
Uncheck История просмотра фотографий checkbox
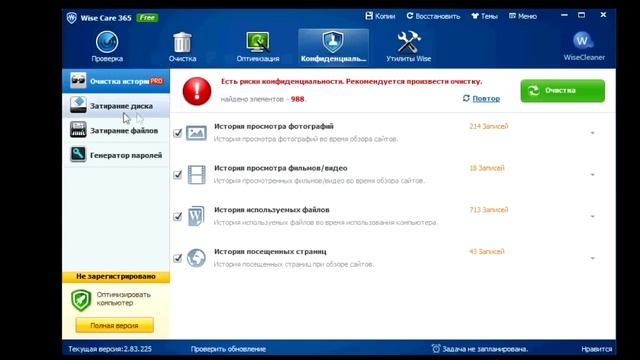tap(178, 133)
